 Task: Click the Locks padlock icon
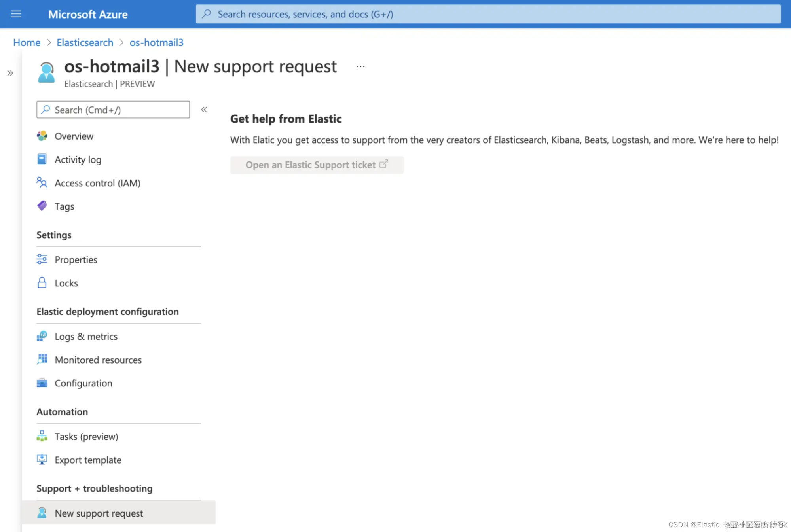tap(42, 283)
